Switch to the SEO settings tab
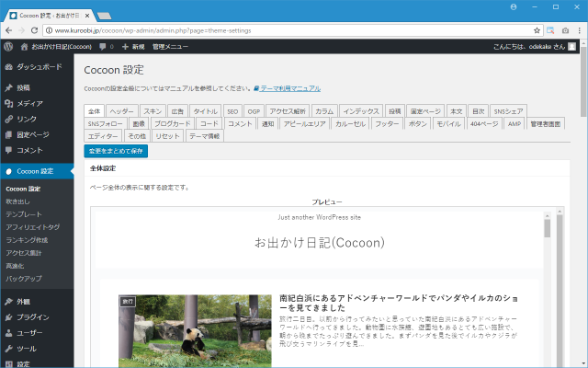This screenshot has width=588, height=368. tap(232, 110)
